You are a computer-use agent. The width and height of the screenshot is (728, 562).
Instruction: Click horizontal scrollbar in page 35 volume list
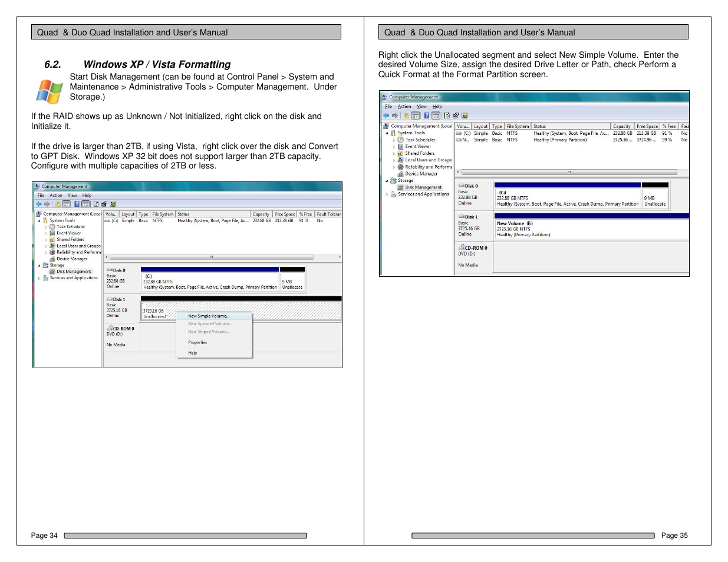(x=569, y=172)
